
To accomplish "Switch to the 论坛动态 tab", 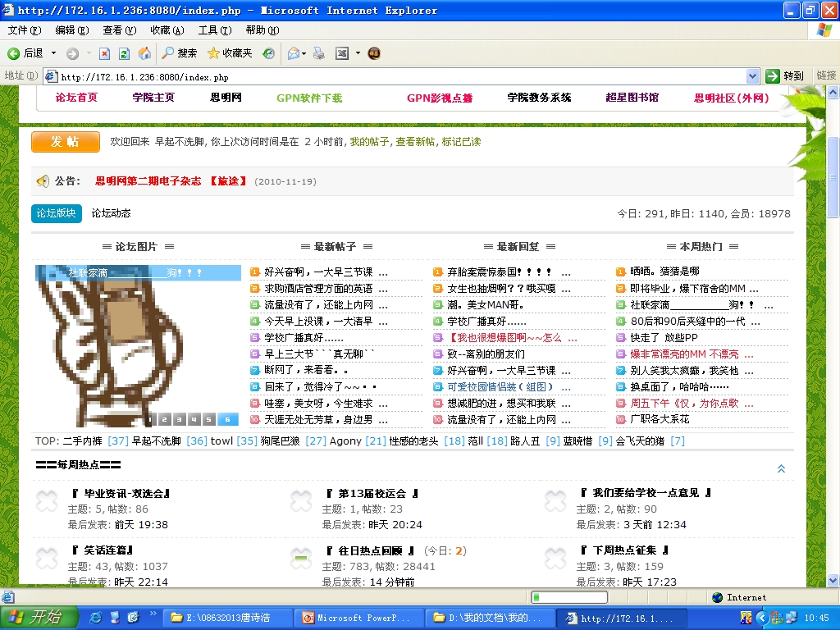I will point(111,213).
